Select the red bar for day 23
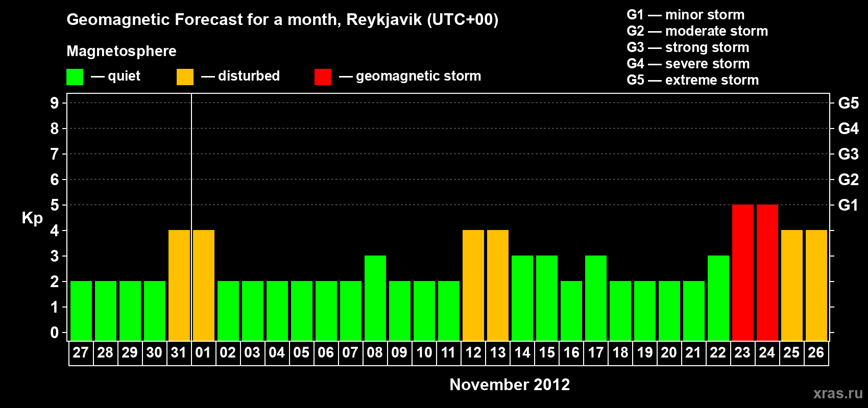Image resolution: width=868 pixels, height=408 pixels. 743,272
